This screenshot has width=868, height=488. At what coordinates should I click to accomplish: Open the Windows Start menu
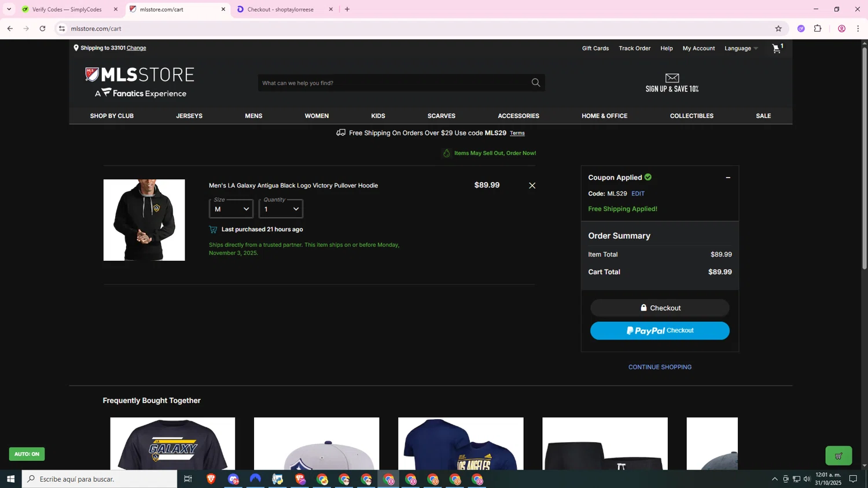tap(10, 479)
